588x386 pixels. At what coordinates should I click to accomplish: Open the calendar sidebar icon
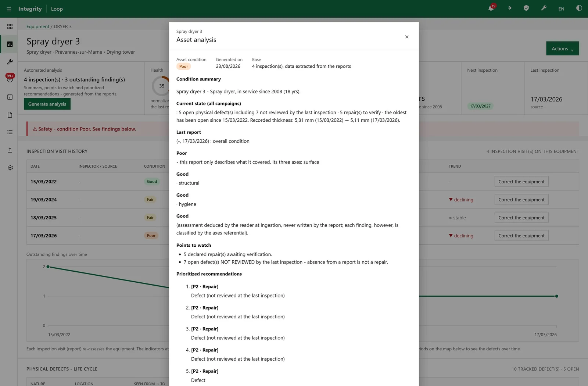[x=10, y=97]
